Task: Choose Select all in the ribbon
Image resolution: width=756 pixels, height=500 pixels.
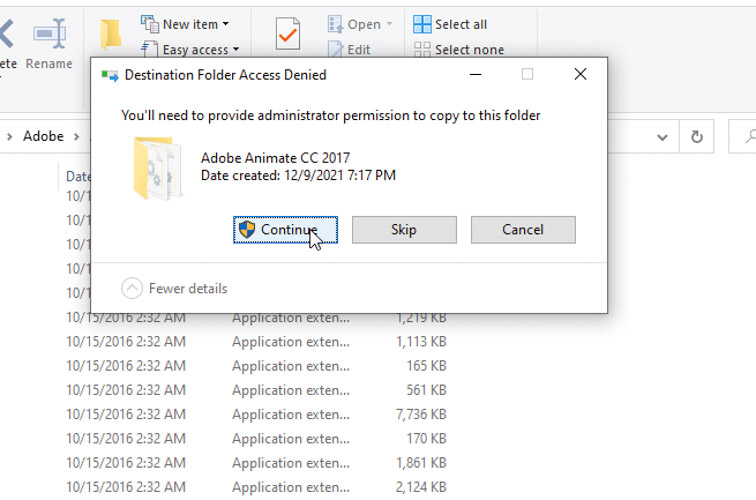Action: coord(450,24)
